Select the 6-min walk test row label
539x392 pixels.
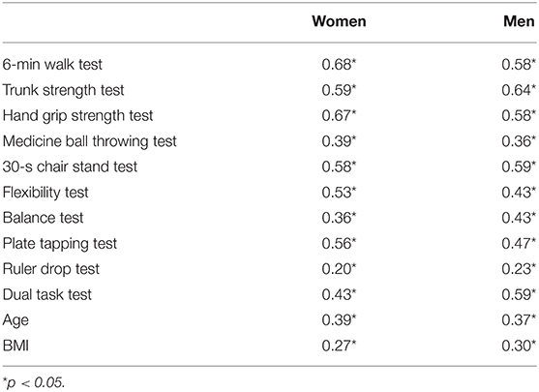pos(52,64)
